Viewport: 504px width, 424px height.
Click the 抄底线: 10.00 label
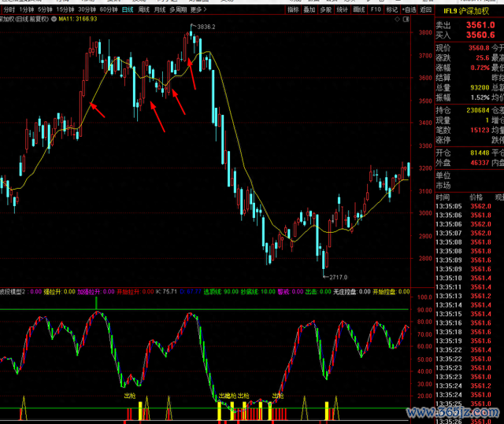click(258, 292)
